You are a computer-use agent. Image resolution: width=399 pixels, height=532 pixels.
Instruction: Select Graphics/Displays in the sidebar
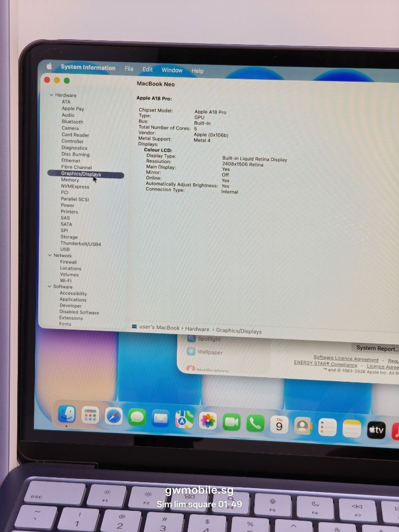pos(86,174)
